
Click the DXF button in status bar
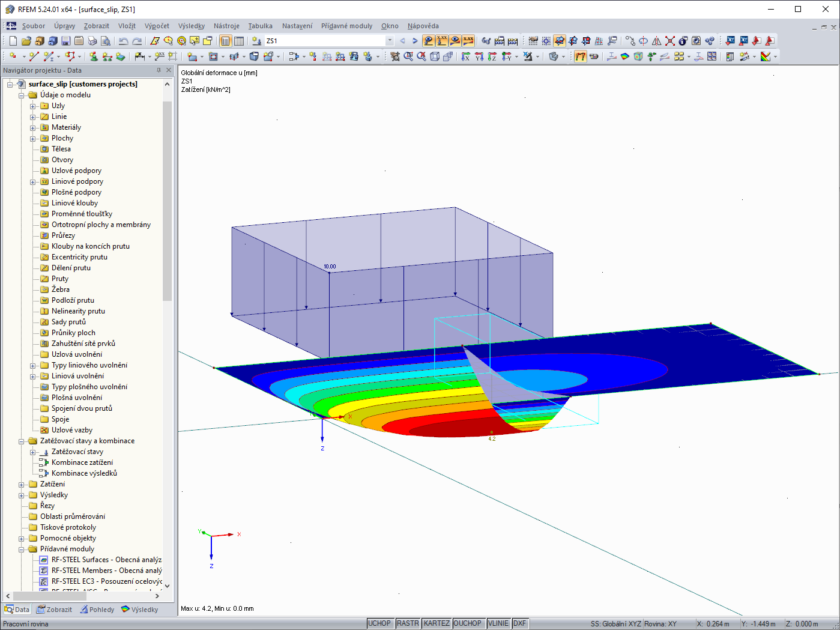coord(520,623)
